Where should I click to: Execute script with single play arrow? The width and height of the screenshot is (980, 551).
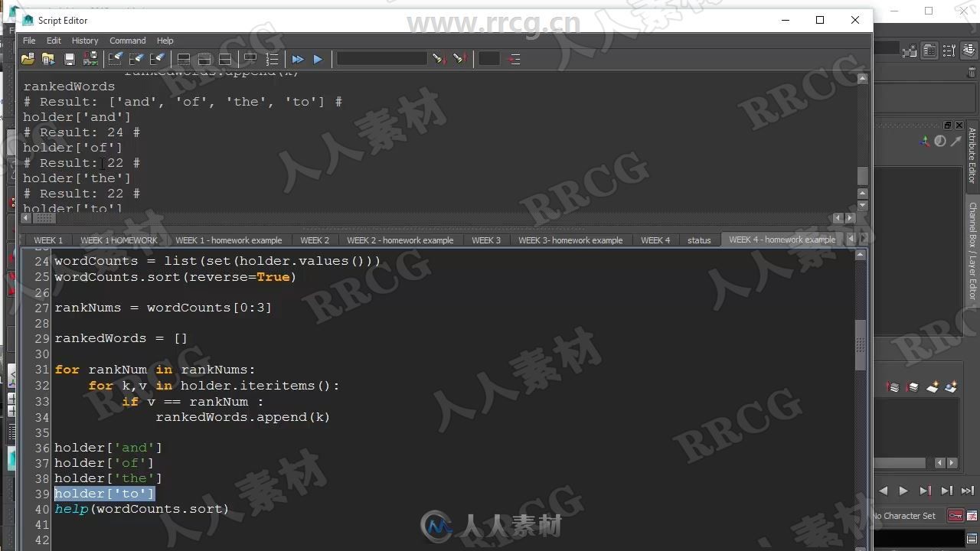[318, 58]
